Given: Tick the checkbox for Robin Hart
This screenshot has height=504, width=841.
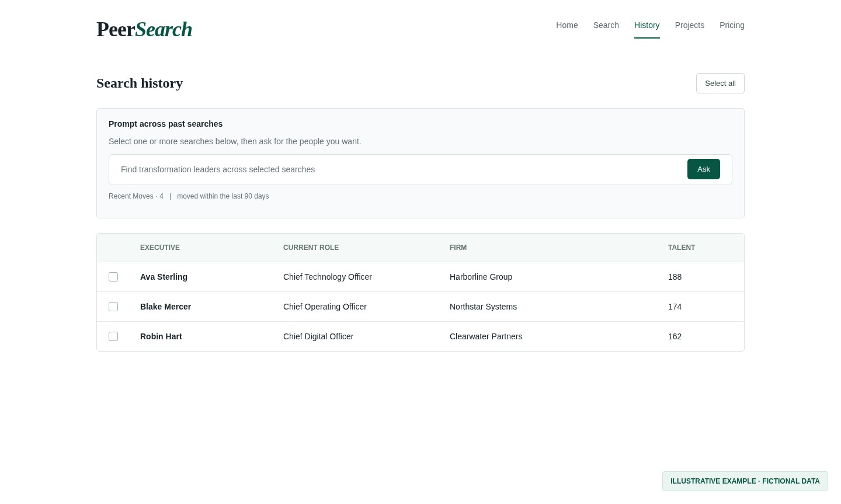Looking at the screenshot, I should [x=113, y=336].
